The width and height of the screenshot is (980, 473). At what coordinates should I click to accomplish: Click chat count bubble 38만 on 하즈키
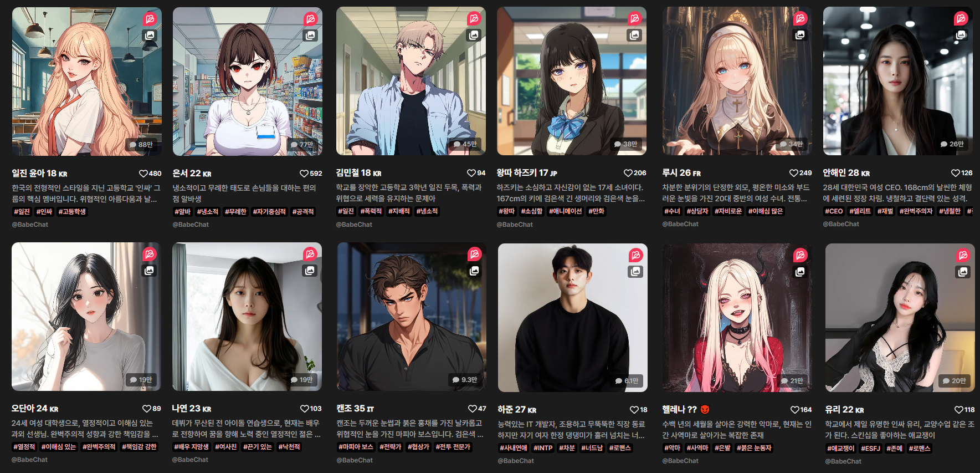click(x=626, y=144)
